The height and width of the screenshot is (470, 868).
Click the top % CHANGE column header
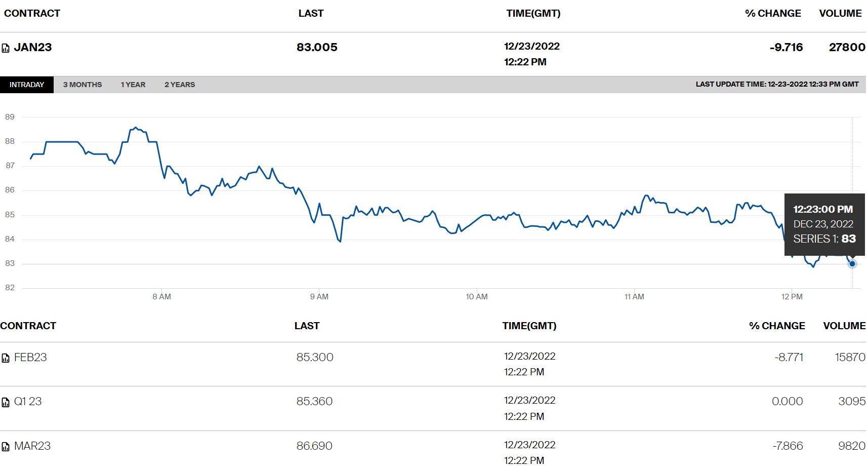[773, 13]
